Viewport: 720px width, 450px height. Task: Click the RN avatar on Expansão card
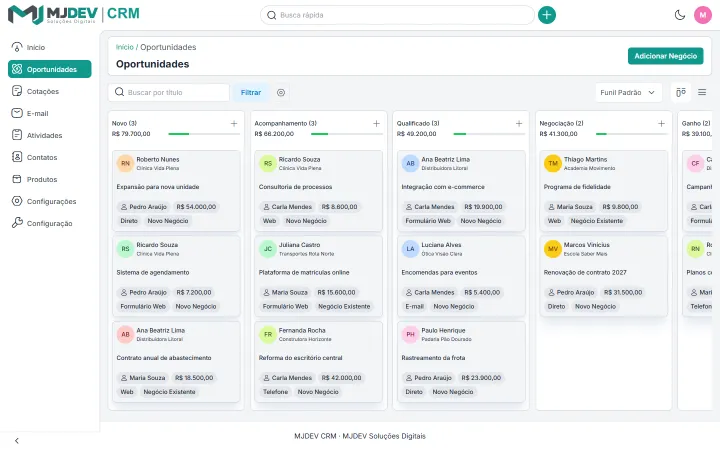coord(125,163)
